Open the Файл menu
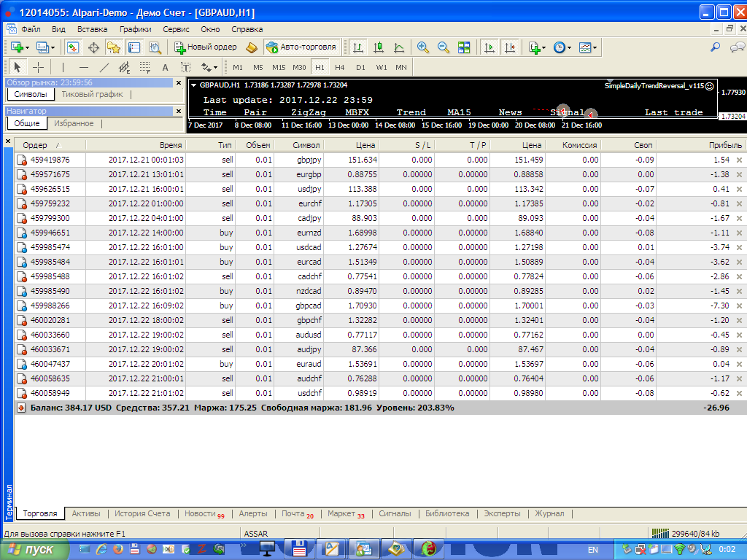Image resolution: width=747 pixels, height=560 pixels. (x=31, y=29)
